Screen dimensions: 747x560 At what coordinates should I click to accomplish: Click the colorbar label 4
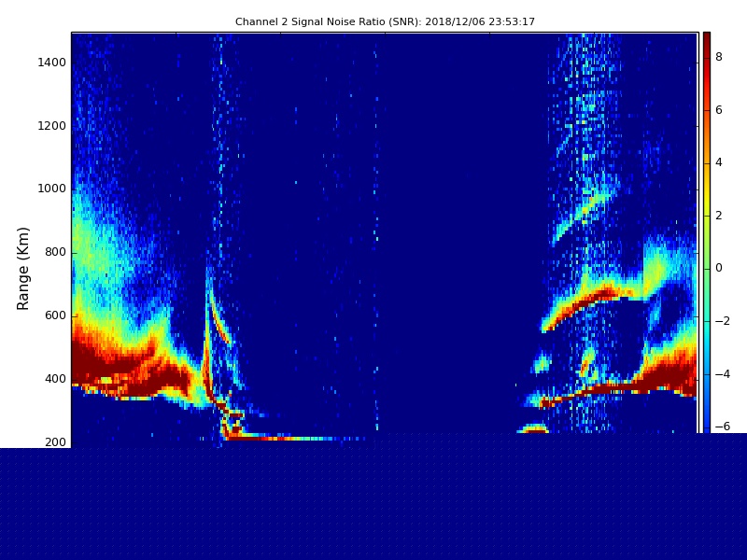tap(719, 162)
